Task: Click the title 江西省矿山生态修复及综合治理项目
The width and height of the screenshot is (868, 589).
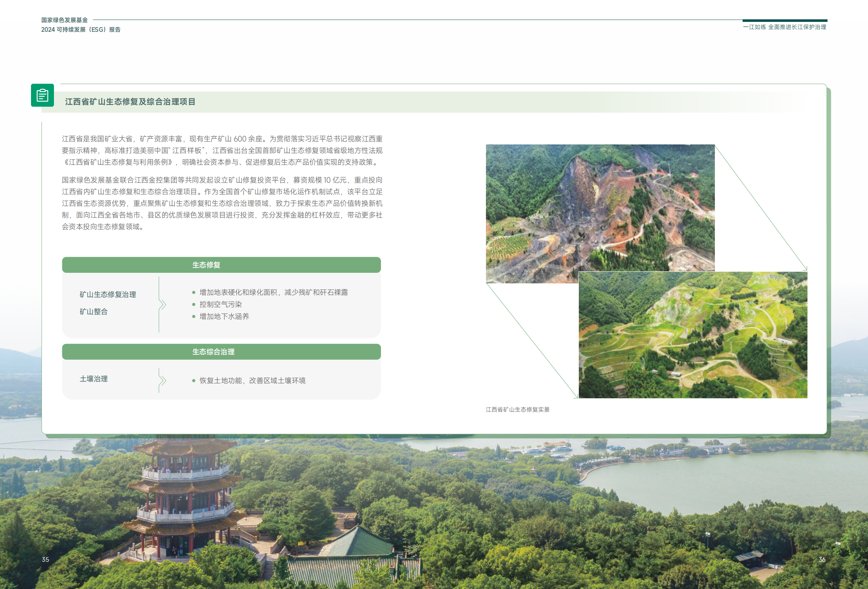Action: (x=130, y=102)
